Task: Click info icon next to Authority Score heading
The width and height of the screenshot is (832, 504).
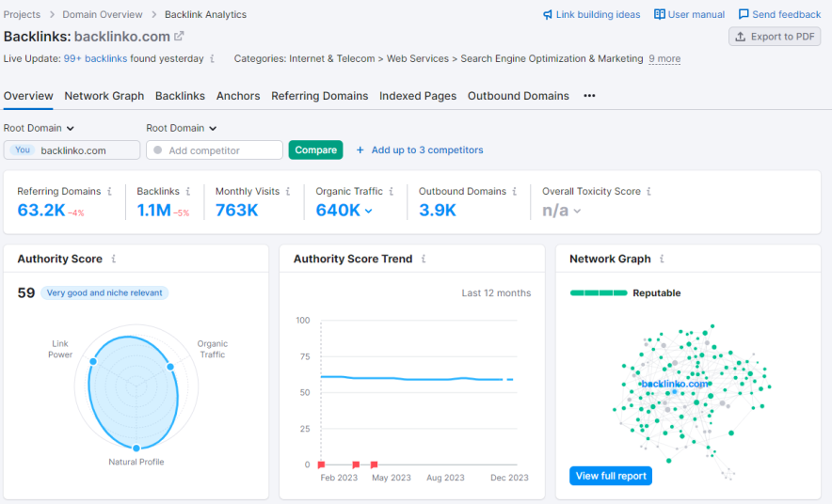Action: [x=114, y=259]
